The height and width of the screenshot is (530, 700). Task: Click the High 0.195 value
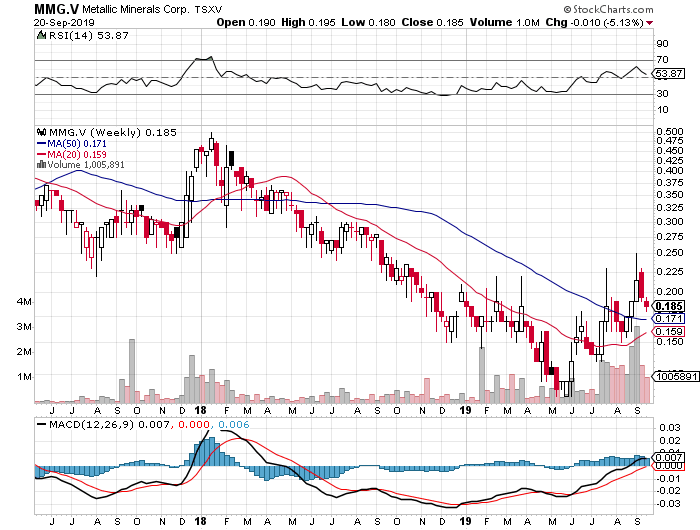point(308,22)
